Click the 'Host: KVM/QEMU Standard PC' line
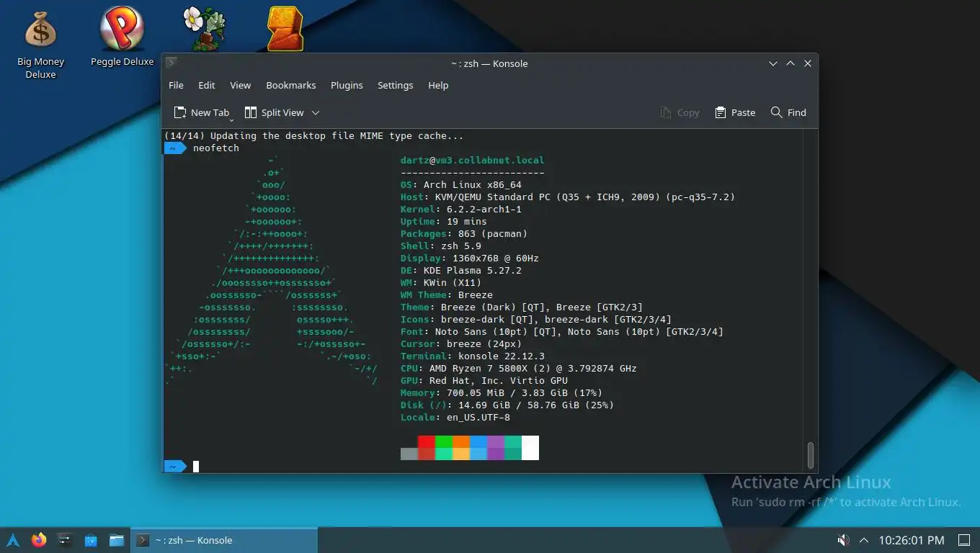The width and height of the screenshot is (980, 553). pyautogui.click(x=568, y=197)
